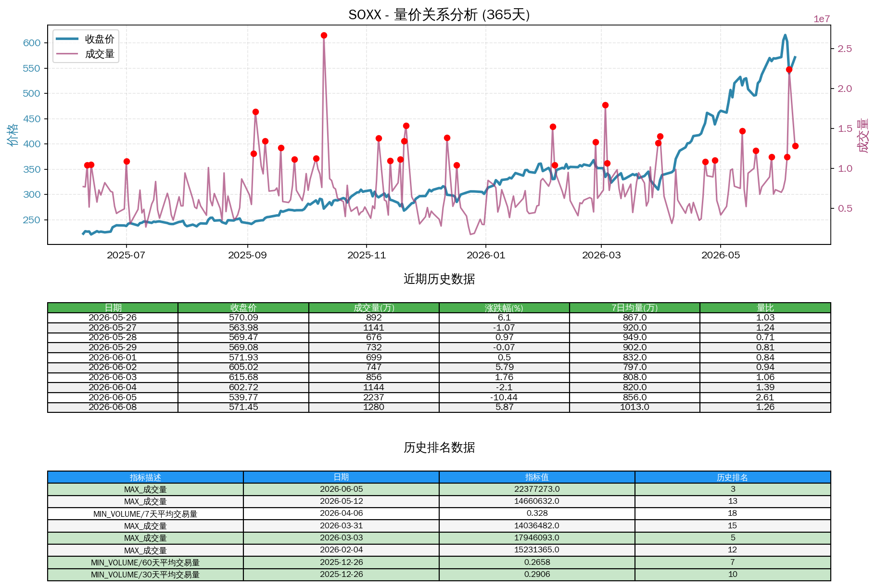Click price axis tick 450

[32, 119]
